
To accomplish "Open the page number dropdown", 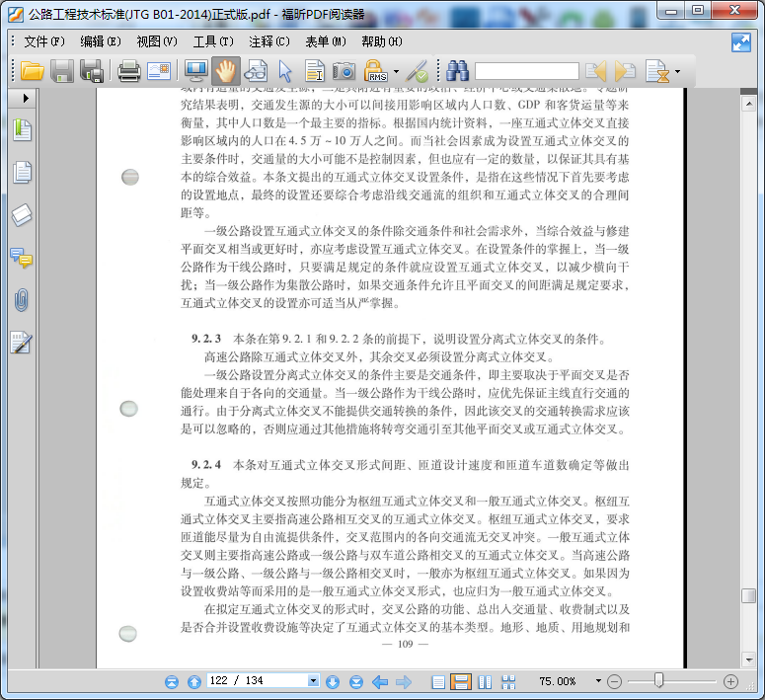I will click(313, 680).
